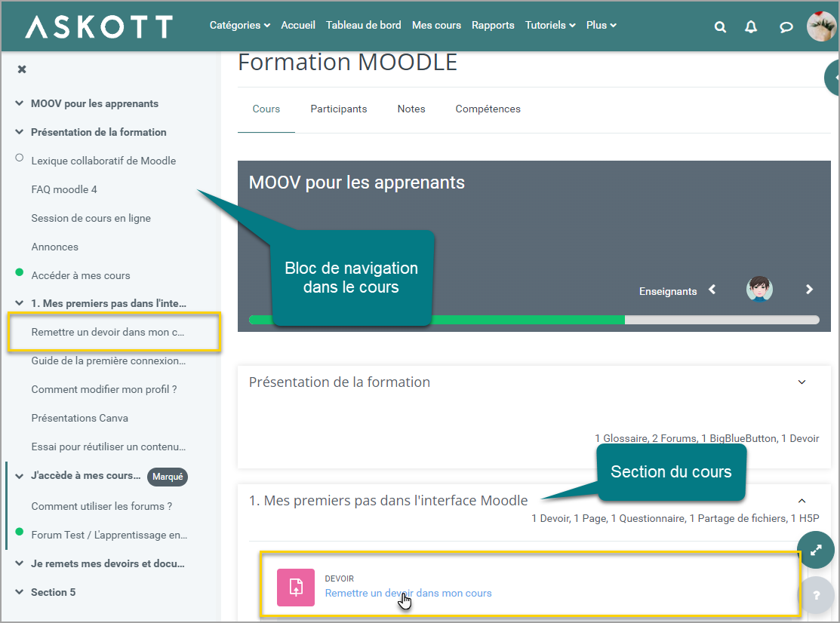Viewport: 840px width, 623px height.
Task: Open Guide de la première connexion item
Action: coord(109,361)
